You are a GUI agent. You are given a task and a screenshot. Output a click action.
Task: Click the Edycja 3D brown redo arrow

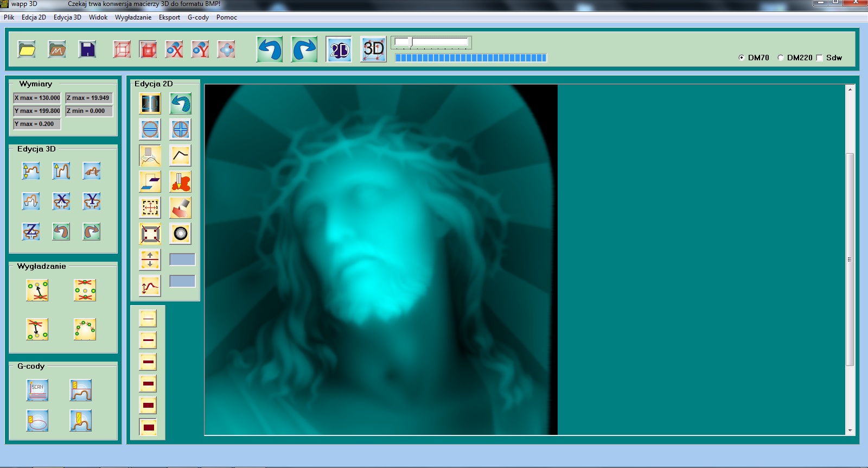92,232
